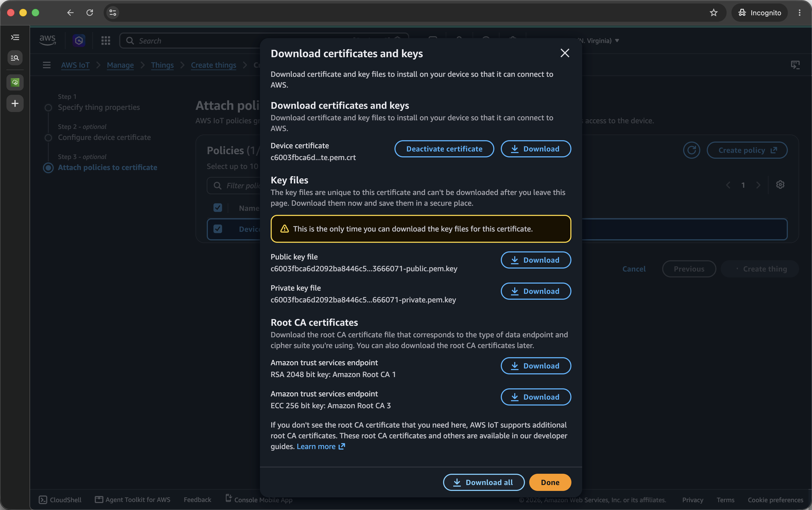Open the Terms footer link
This screenshot has height=510, width=812.
point(725,500)
